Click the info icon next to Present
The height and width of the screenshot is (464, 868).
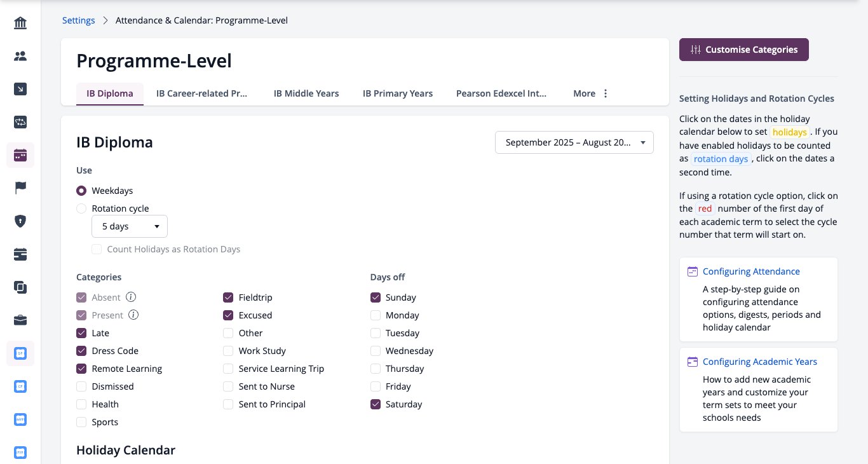tap(133, 315)
